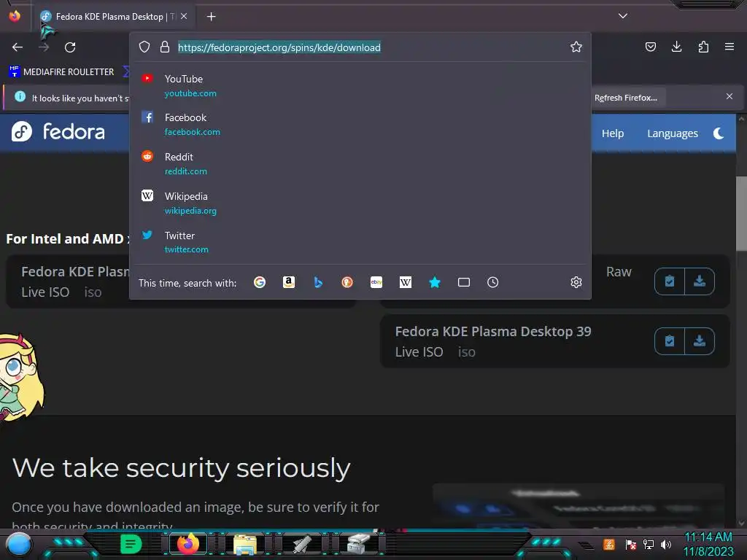Verify checksum for Fedora KDE Plasma Desktop 39

(x=670, y=341)
